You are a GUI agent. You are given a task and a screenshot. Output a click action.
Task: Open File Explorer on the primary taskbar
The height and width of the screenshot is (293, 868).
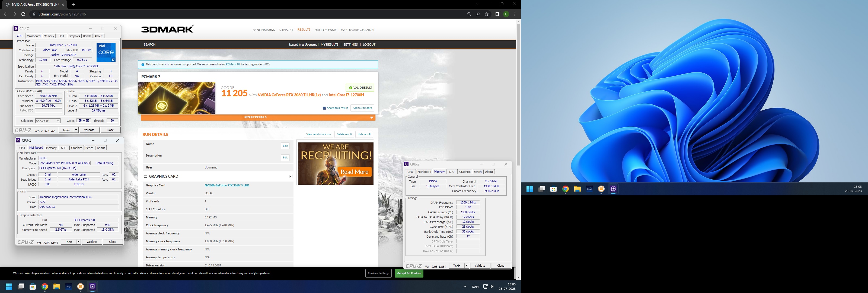point(57,286)
